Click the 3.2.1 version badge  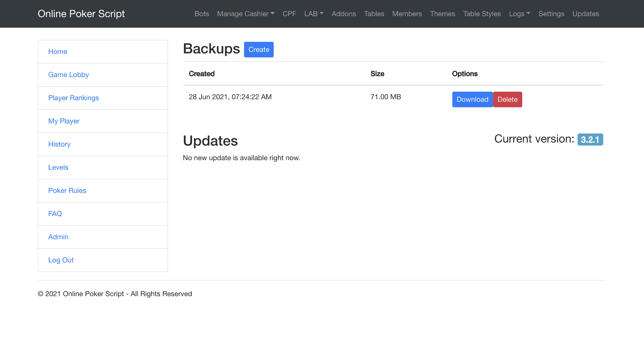[590, 140]
